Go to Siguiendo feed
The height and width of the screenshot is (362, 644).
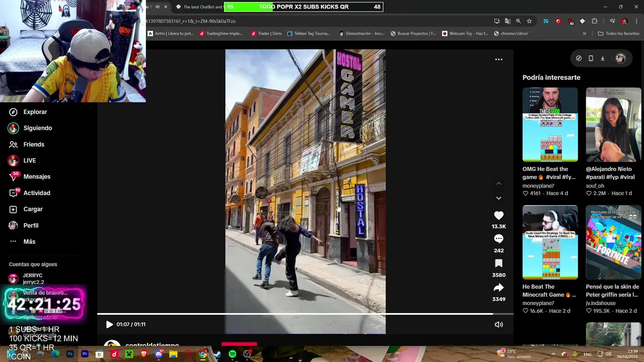point(30,128)
